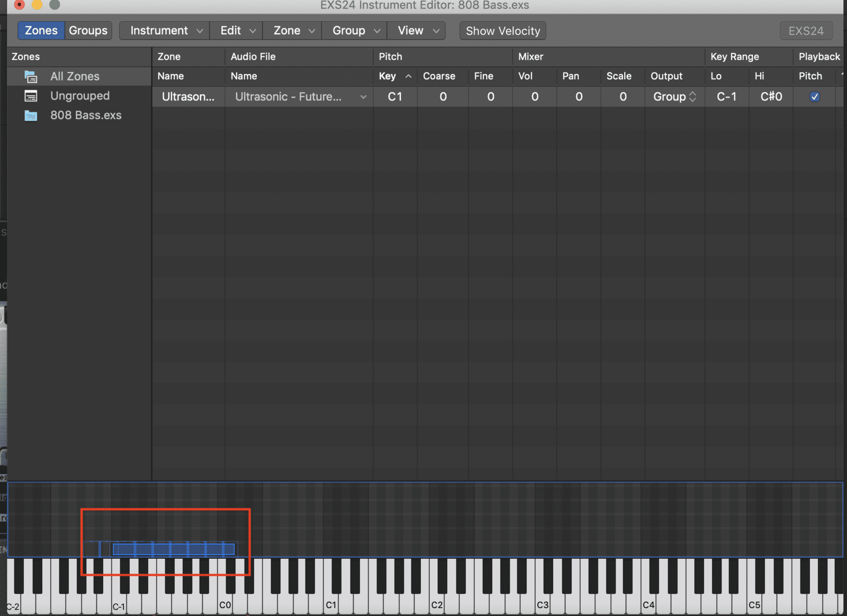Select the blue zone bar above keyboard
The height and width of the screenshot is (616, 847).
tap(174, 549)
